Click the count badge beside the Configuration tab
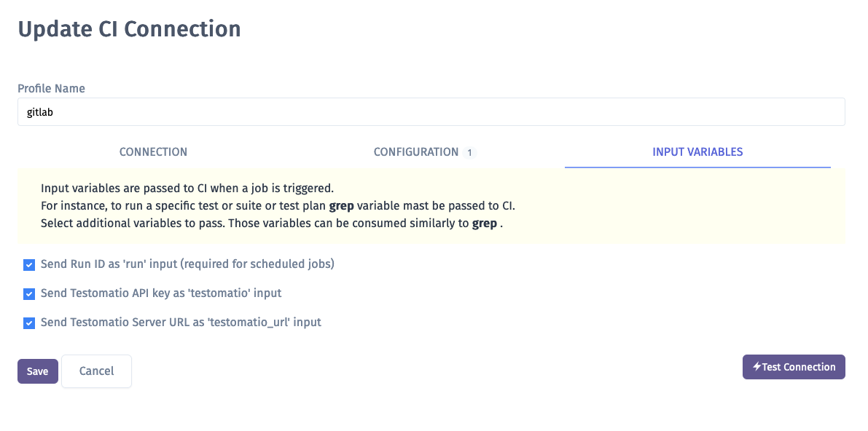Image resolution: width=868 pixels, height=431 pixels. 469,152
